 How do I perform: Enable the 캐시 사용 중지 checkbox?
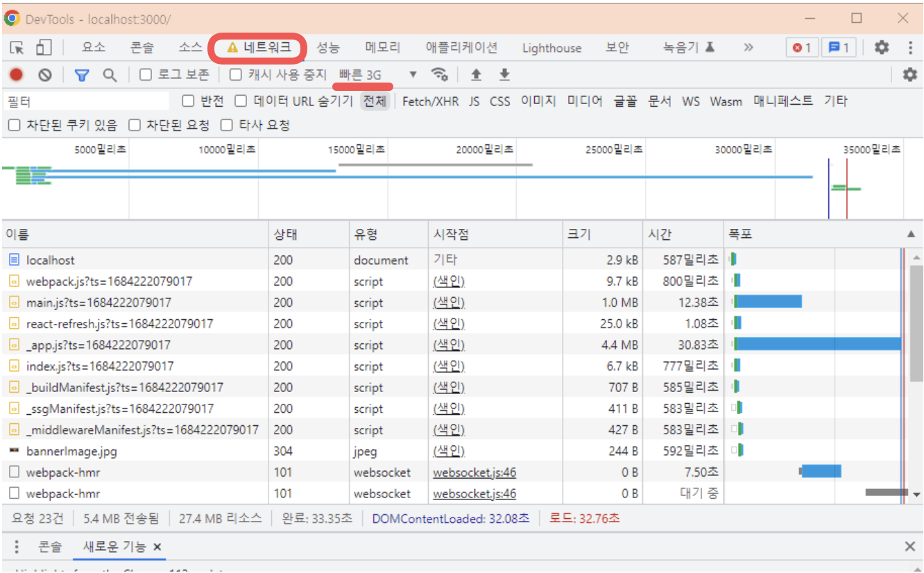coord(236,74)
